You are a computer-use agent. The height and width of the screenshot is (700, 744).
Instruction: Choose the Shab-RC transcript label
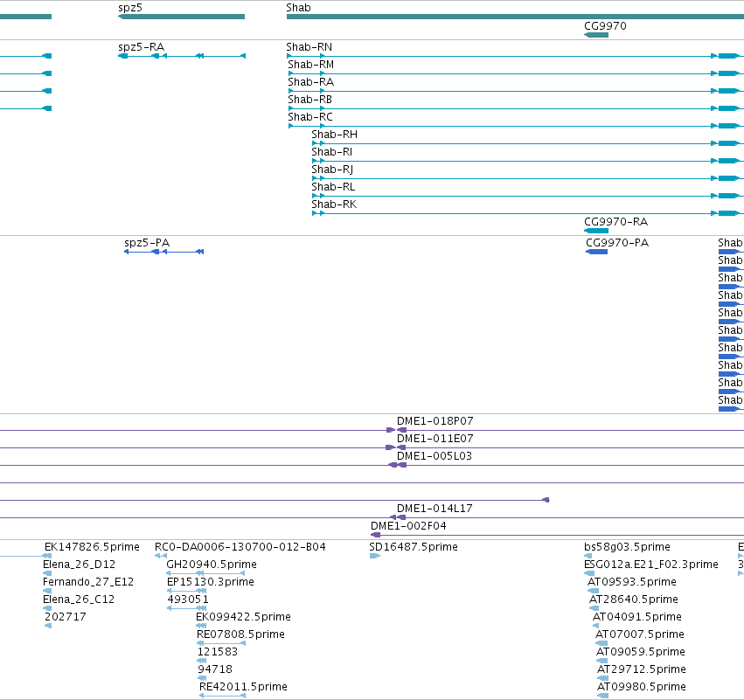[x=310, y=117]
